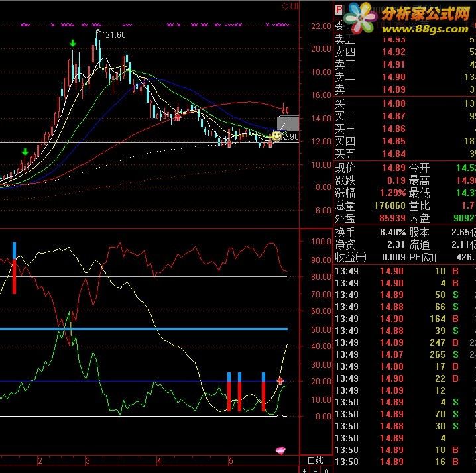This screenshot has height=473, width=476.
Task: Click the 22.00 price axis label
Action: click(321, 26)
